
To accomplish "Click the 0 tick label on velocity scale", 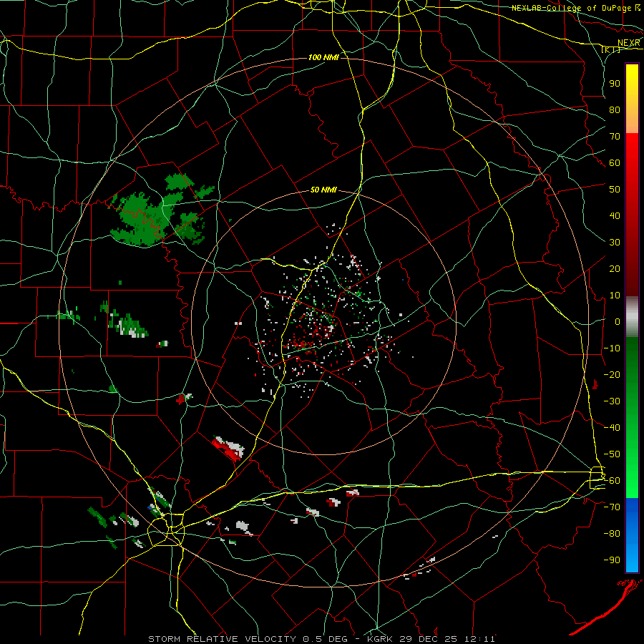I will click(618, 322).
